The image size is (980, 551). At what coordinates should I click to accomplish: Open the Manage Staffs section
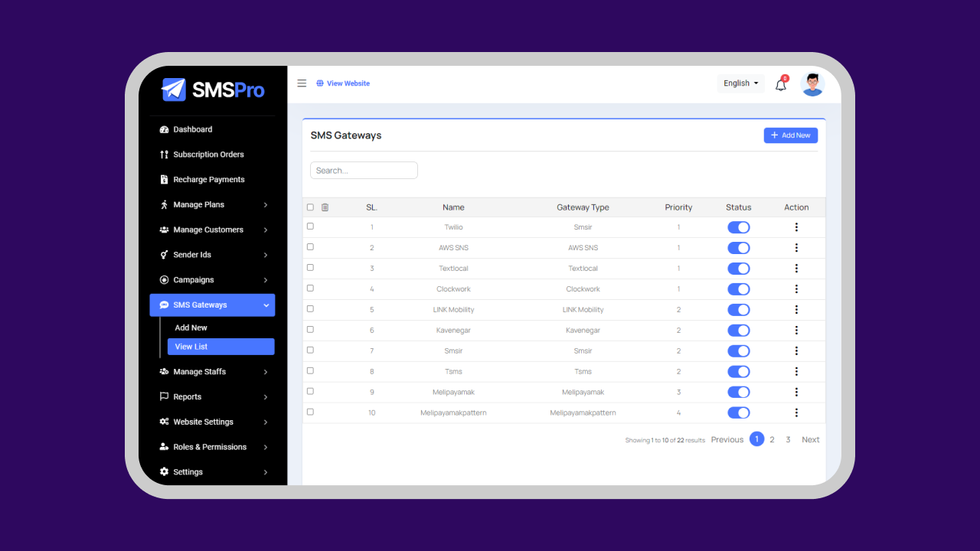(x=198, y=371)
